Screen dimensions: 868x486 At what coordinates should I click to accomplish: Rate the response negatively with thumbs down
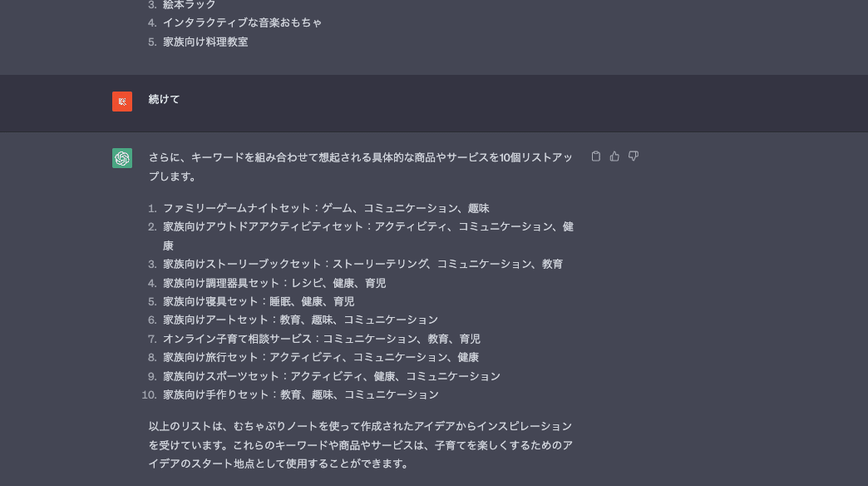click(x=633, y=156)
